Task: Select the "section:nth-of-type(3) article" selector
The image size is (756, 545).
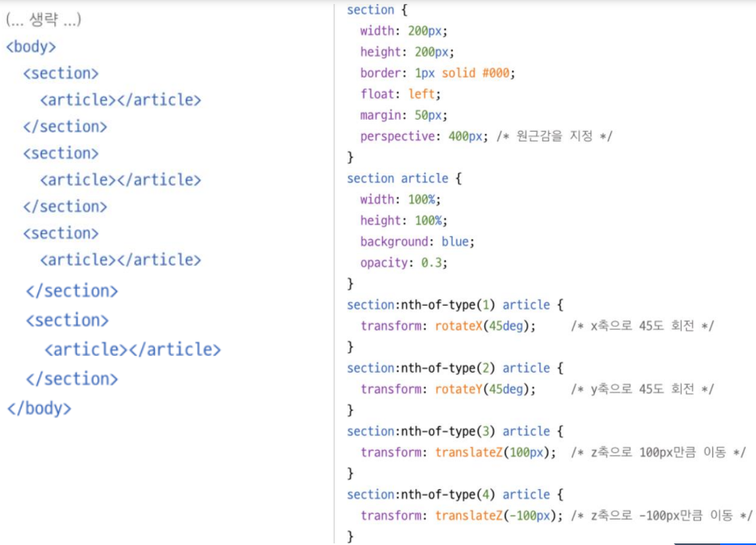Action: [x=448, y=431]
